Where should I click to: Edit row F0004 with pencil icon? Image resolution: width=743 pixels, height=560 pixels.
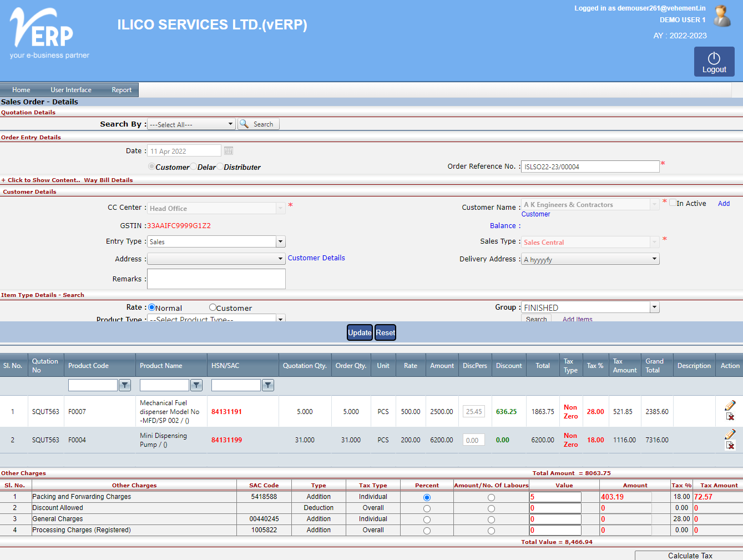coord(730,435)
